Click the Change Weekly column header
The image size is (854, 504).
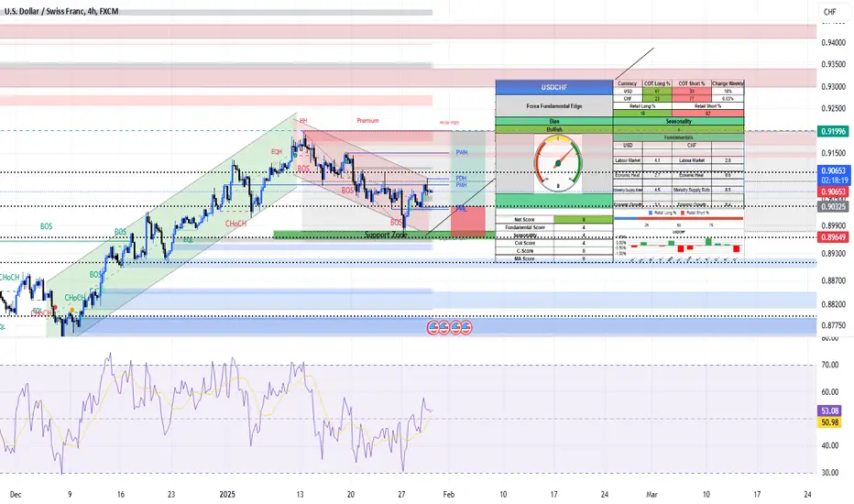[x=728, y=83]
